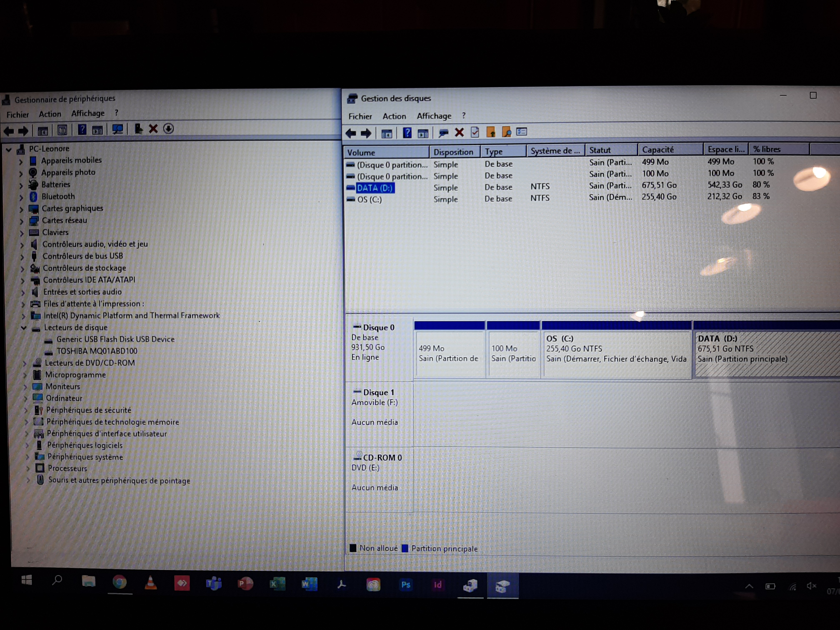Sort by the Disposition column header

(455, 152)
